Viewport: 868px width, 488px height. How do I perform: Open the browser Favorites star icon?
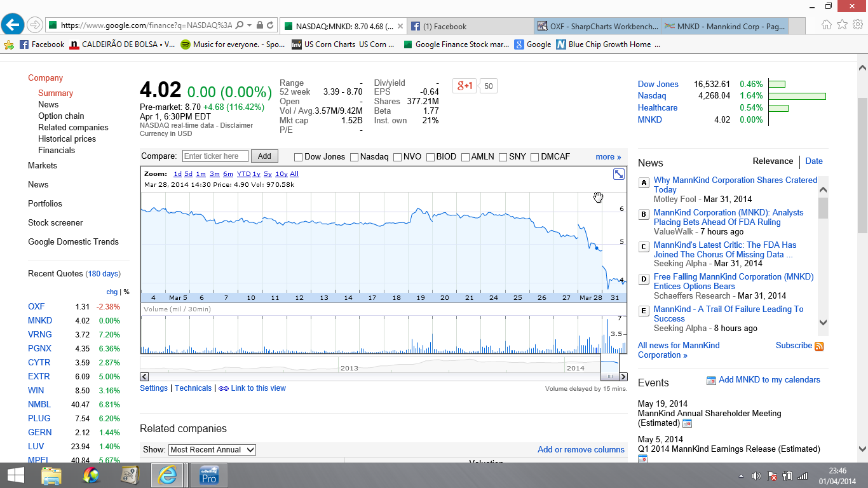[842, 25]
